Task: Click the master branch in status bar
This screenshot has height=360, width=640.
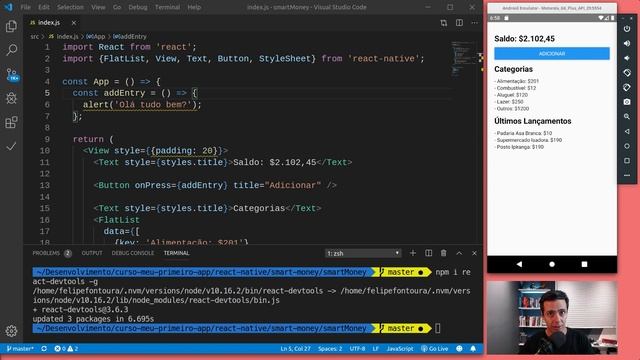Action: [20, 349]
